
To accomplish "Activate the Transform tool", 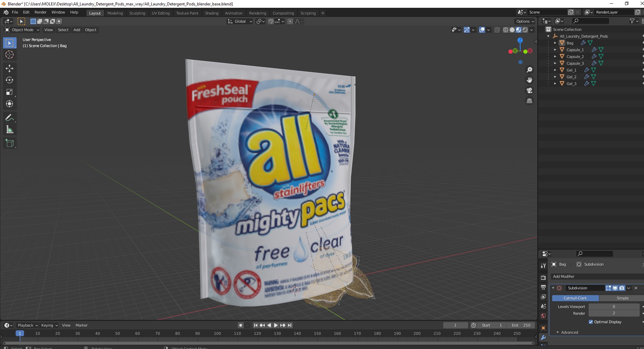I will point(9,104).
